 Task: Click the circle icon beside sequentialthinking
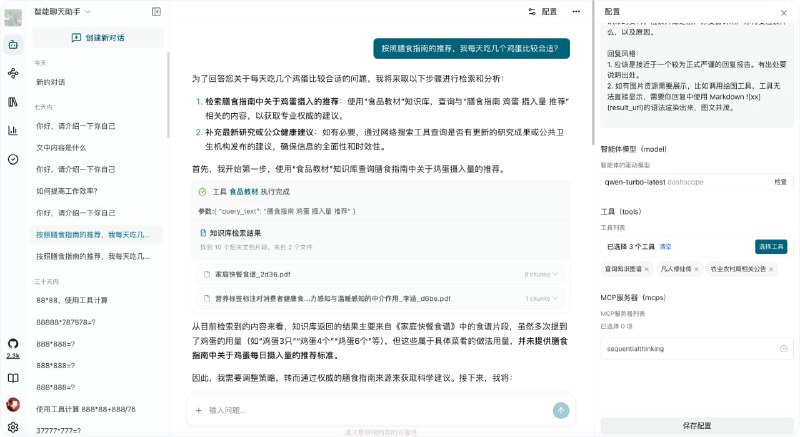(x=783, y=349)
